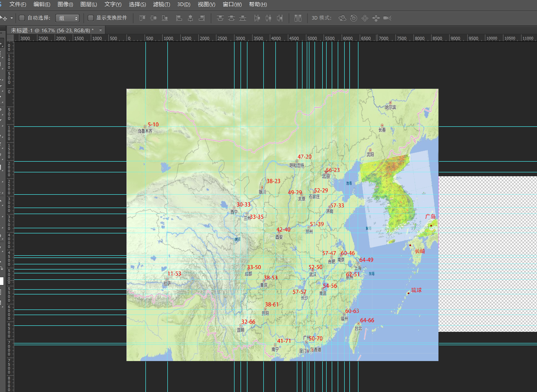
Task: Open the 图层(L) menu
Action: point(89,4)
